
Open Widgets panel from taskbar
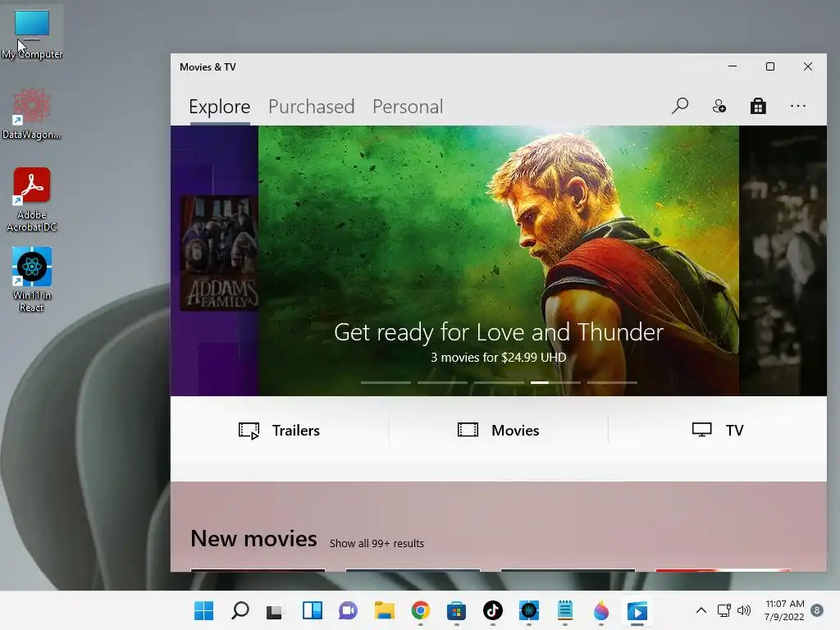coord(313,610)
